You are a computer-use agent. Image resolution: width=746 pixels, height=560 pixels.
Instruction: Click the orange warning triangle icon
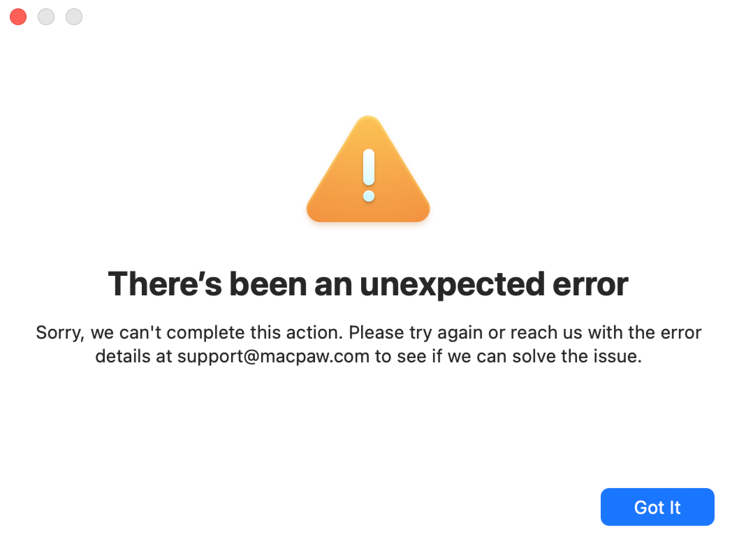point(368,169)
